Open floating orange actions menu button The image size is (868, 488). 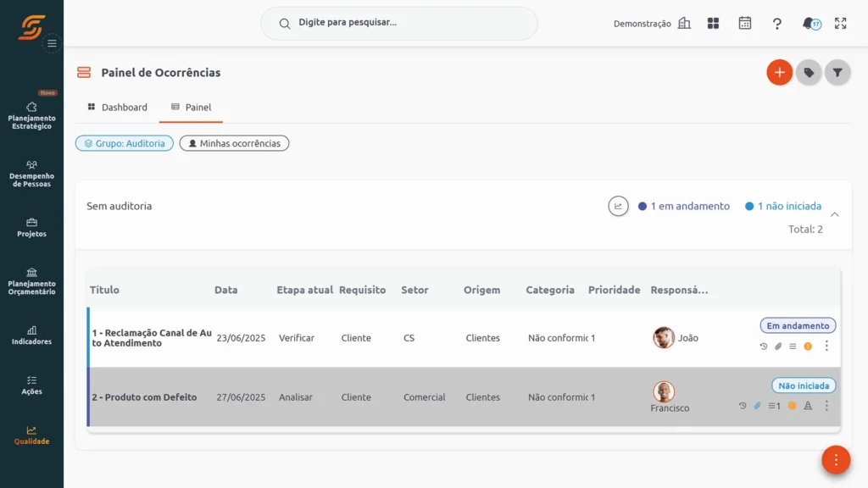(x=836, y=460)
